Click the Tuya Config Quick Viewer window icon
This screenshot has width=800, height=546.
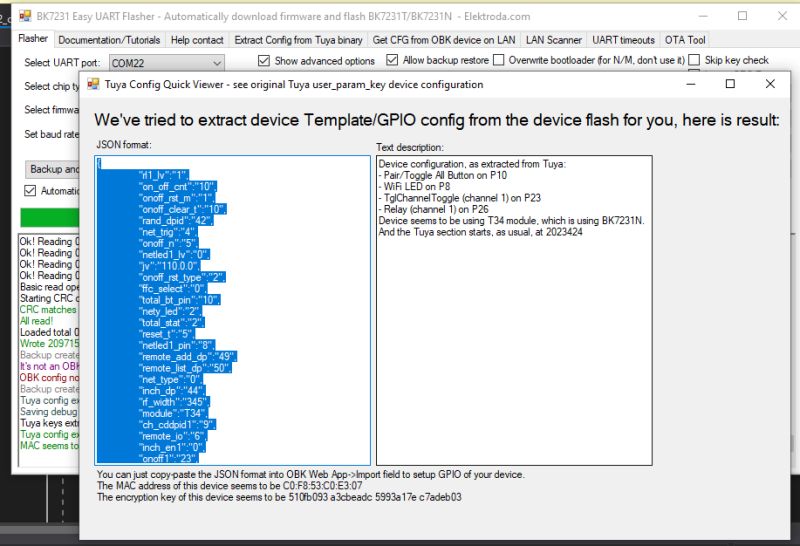93,84
